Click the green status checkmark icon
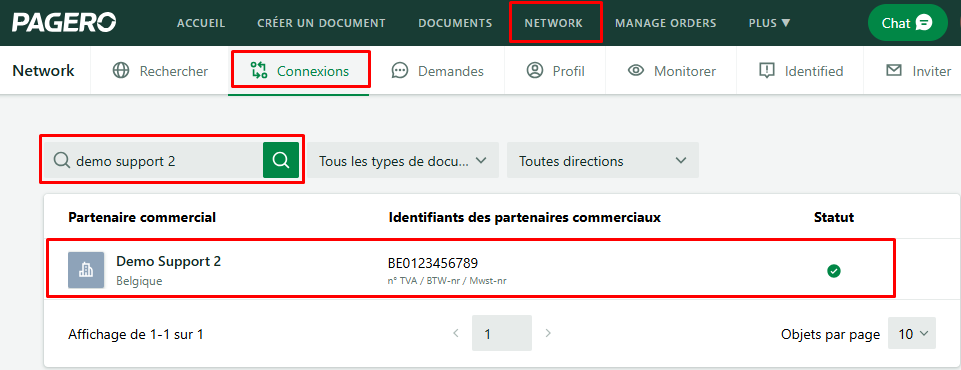The image size is (961, 370). (x=834, y=271)
